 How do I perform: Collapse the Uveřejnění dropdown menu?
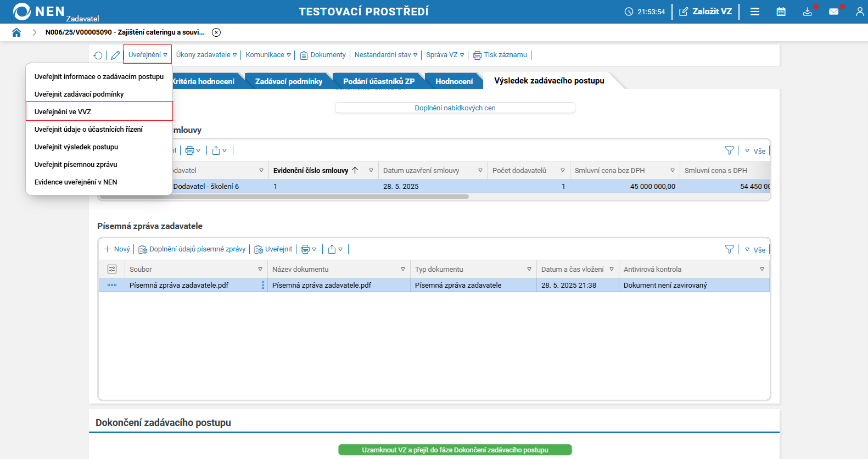coord(148,55)
